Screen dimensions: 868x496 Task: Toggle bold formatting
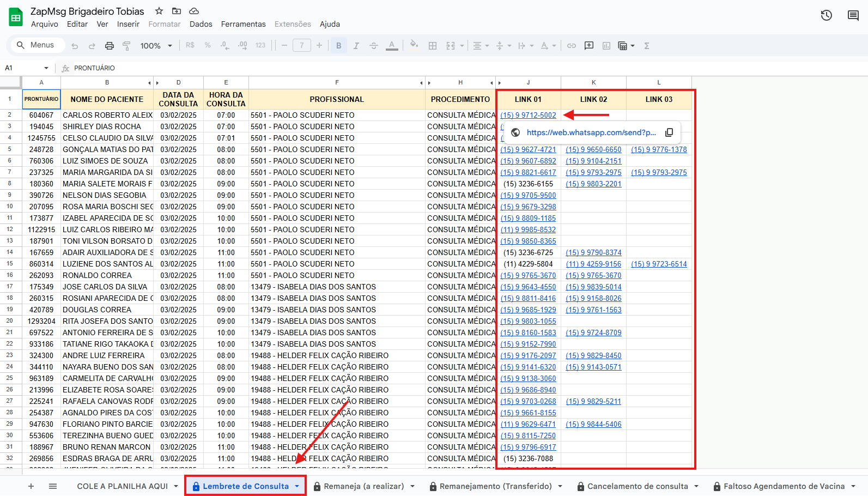coord(338,46)
